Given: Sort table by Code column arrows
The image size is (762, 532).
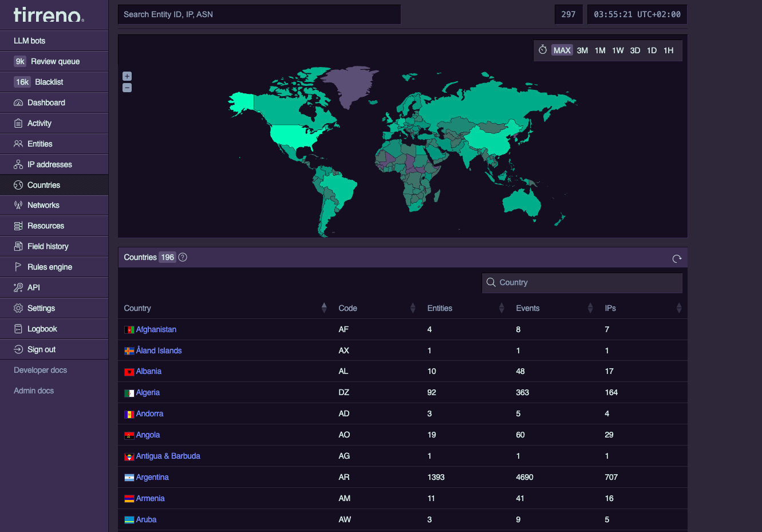Looking at the screenshot, I should point(413,308).
